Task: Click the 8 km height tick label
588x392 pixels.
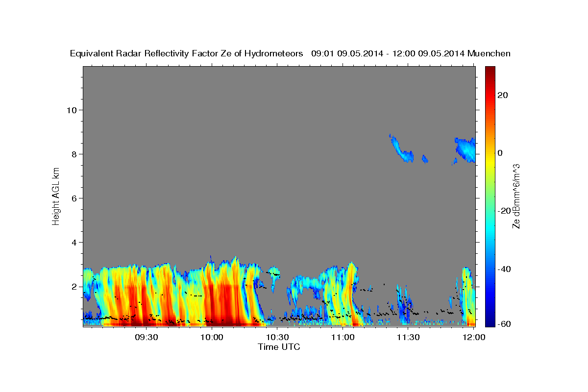Action: pyautogui.click(x=73, y=154)
